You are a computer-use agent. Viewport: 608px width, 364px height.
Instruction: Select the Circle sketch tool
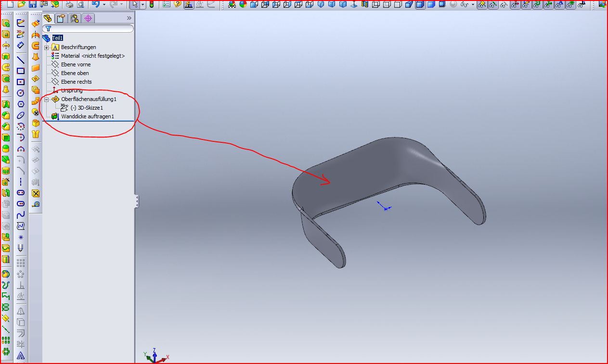(x=21, y=93)
